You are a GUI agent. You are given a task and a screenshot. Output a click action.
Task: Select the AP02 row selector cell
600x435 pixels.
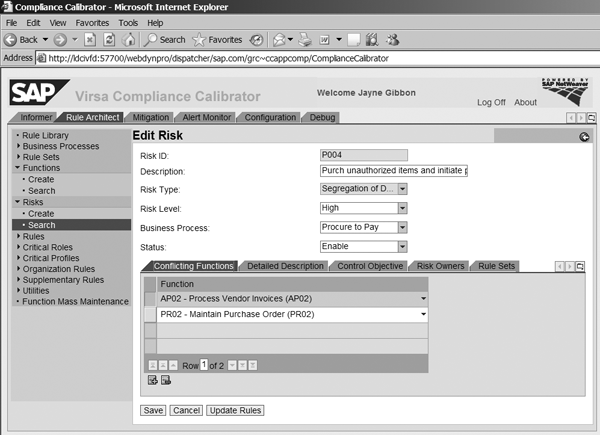point(150,298)
